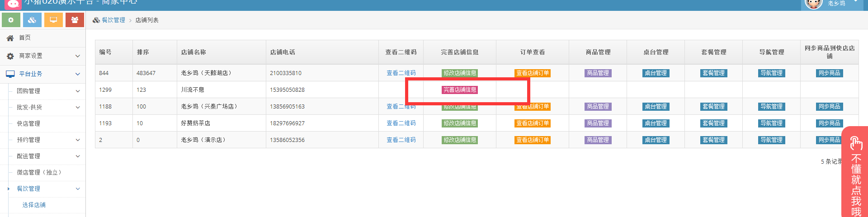Click sort value 123 for 川流不息
868x217 pixels.
[142, 90]
